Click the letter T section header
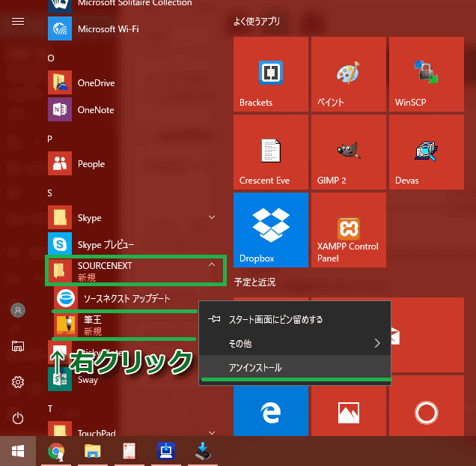This screenshot has width=476, height=466. click(50, 409)
